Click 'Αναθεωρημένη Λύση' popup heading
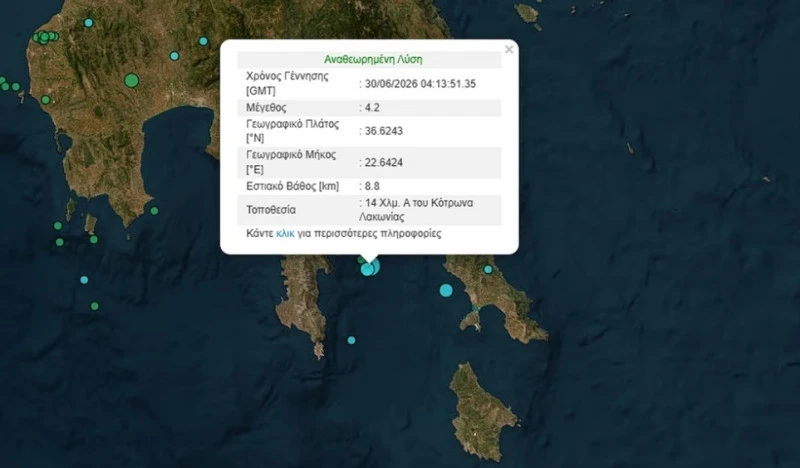800x468 pixels. pyautogui.click(x=373, y=59)
